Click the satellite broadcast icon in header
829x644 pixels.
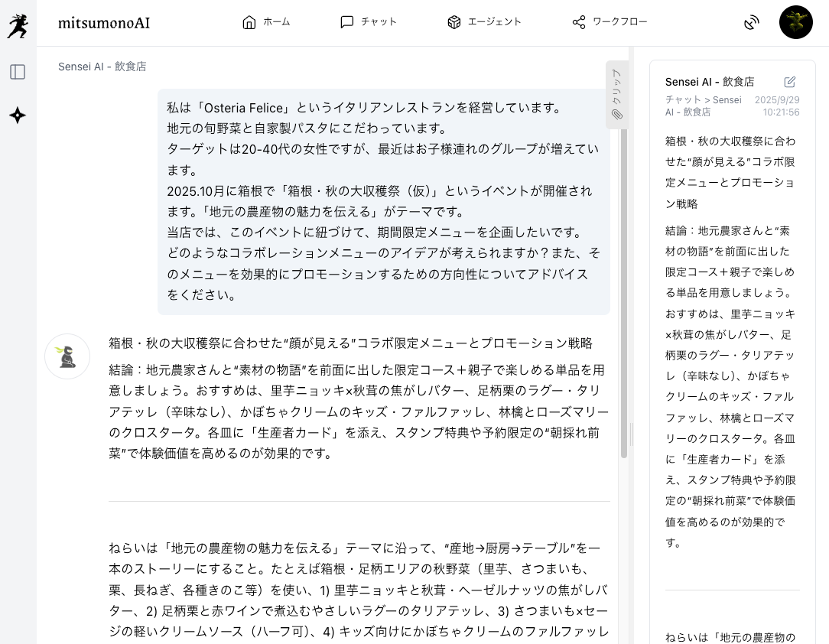[x=752, y=23]
